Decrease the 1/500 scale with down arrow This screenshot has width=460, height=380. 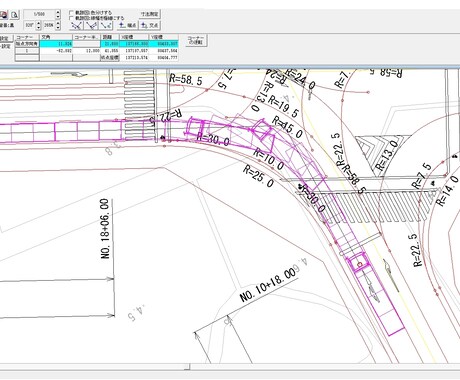tap(58, 17)
